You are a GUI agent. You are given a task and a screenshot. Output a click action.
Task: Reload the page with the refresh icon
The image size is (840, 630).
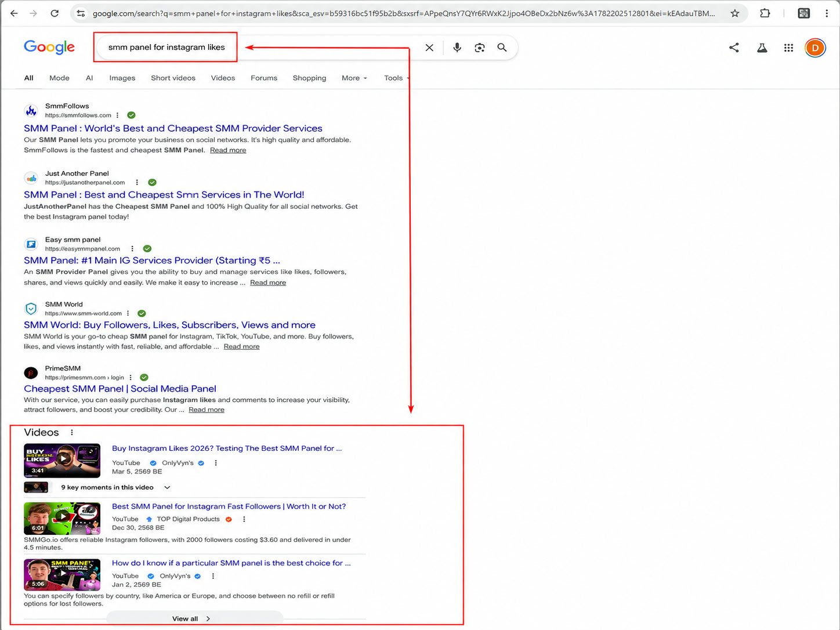(x=55, y=13)
